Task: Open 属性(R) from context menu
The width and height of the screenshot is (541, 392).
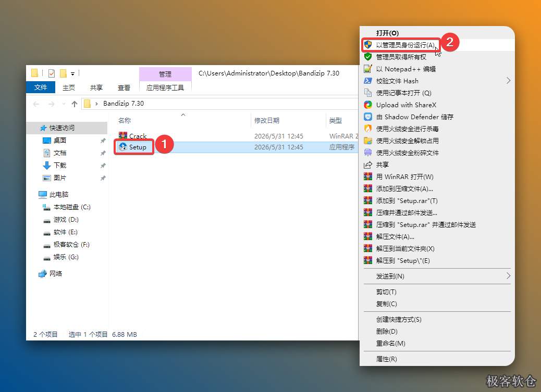Action: (437, 359)
